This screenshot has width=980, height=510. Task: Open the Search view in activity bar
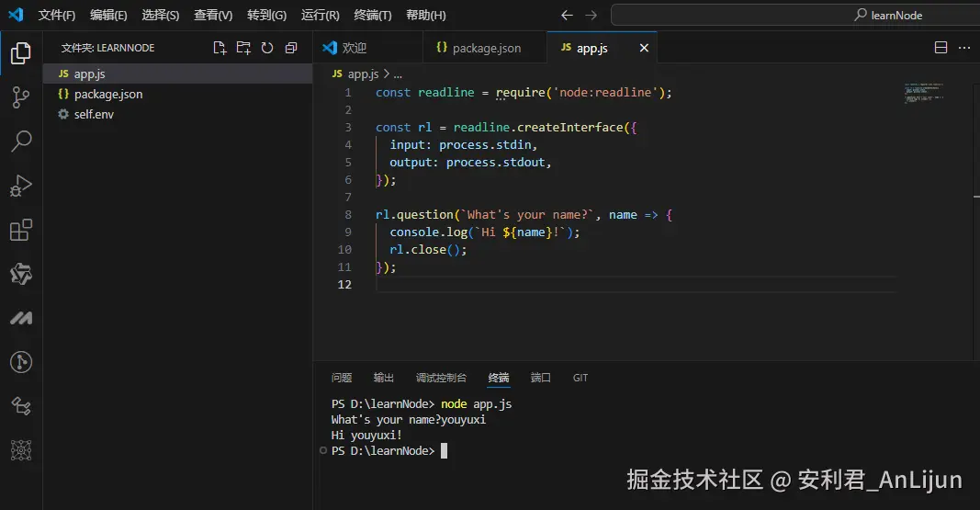point(20,142)
